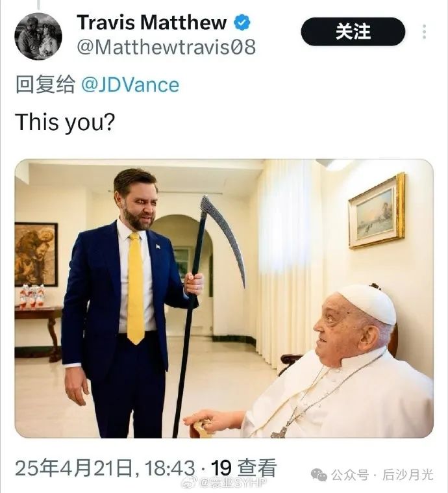This screenshot has height=493, width=448.
Task: Click the Weibo logo watermark
Action: [190, 481]
